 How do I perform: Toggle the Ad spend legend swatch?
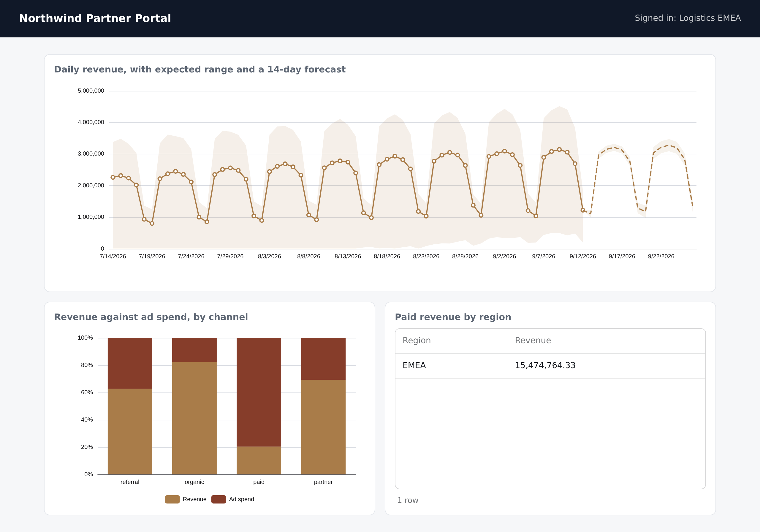tap(218, 499)
